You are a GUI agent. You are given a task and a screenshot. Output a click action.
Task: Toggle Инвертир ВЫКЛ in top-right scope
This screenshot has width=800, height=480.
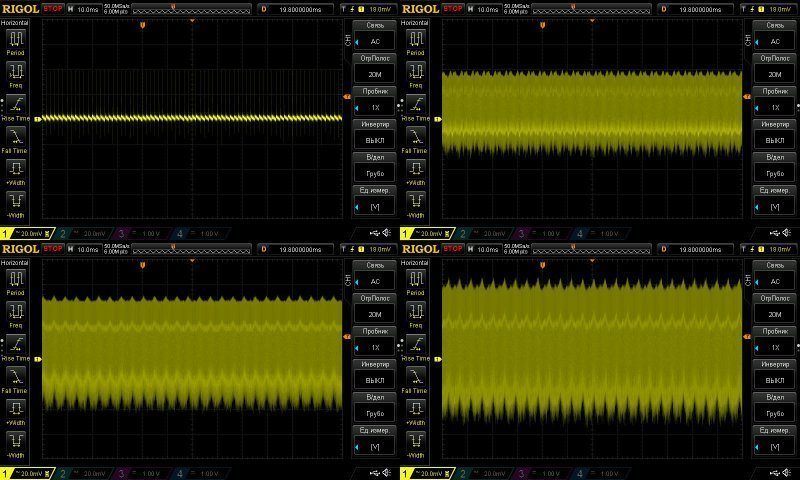point(774,134)
